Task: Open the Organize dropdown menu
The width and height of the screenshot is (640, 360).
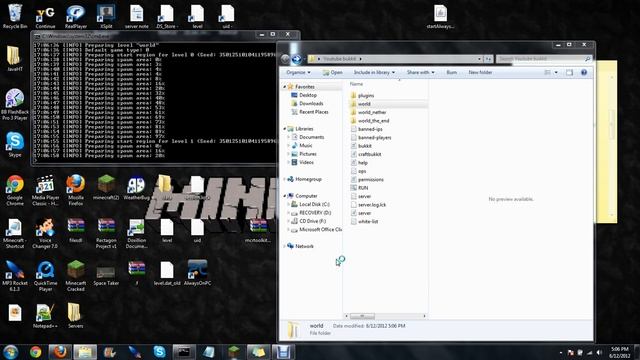Action: [x=298, y=72]
